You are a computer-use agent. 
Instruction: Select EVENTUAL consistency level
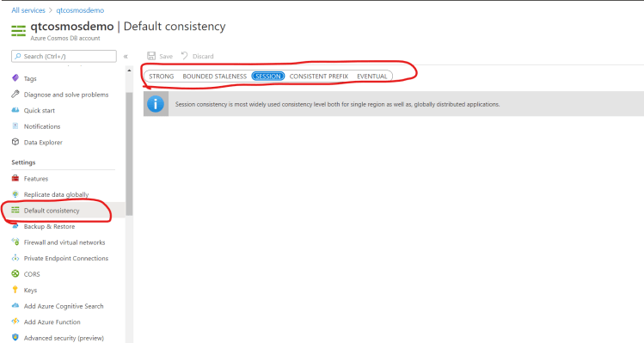click(371, 77)
